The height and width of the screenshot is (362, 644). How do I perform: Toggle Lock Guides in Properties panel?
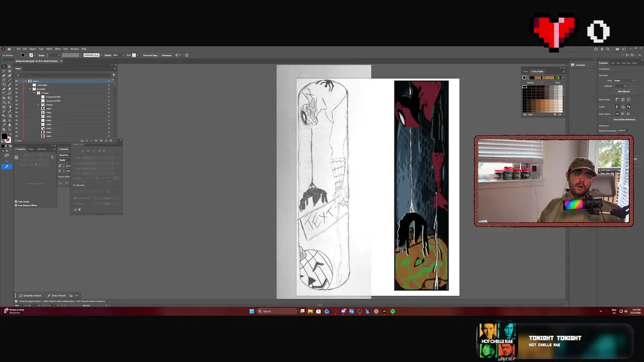coord(623,107)
